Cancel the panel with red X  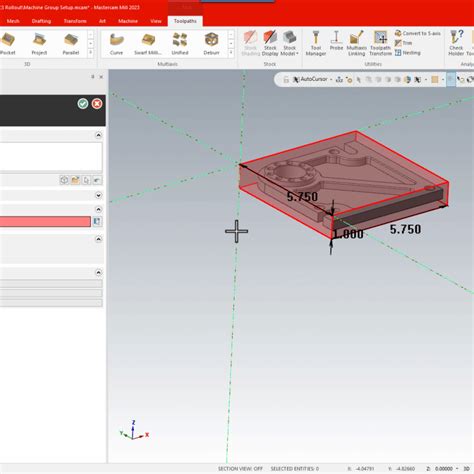click(x=97, y=104)
